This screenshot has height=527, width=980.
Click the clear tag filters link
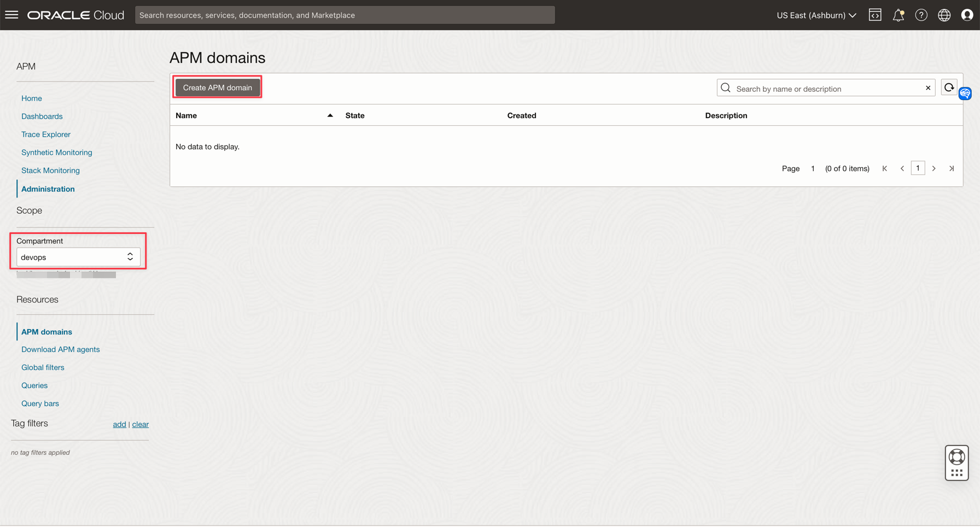[140, 424]
